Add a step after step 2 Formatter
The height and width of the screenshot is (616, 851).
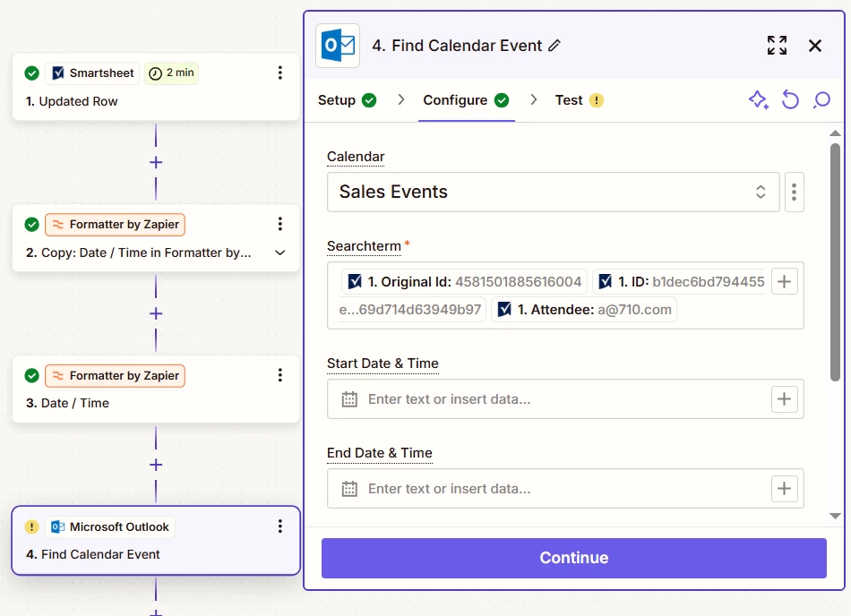[156, 313]
